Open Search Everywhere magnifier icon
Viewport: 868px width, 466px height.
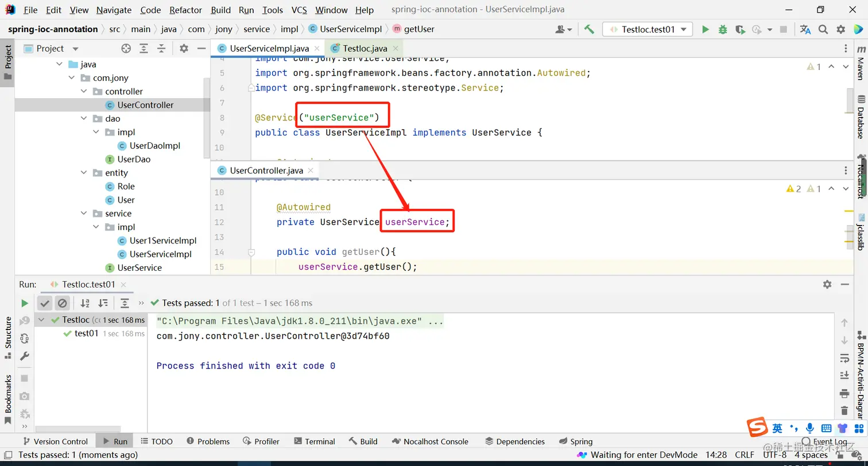coord(823,29)
